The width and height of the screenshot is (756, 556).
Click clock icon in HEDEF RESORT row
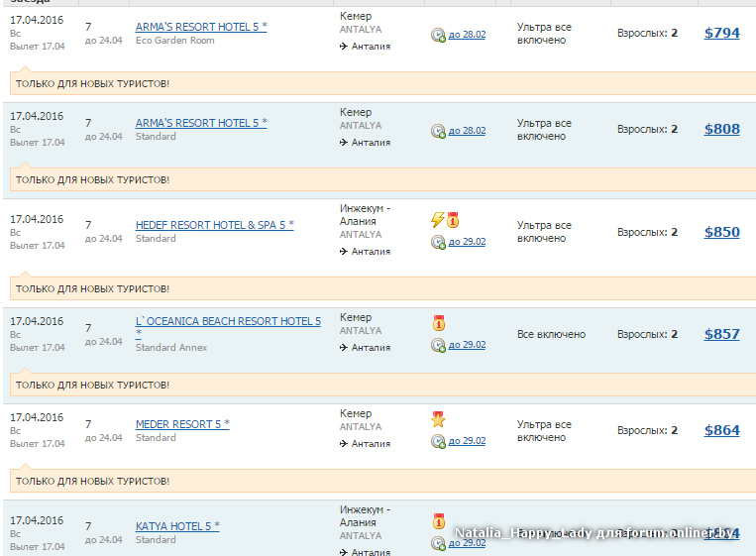click(x=438, y=242)
